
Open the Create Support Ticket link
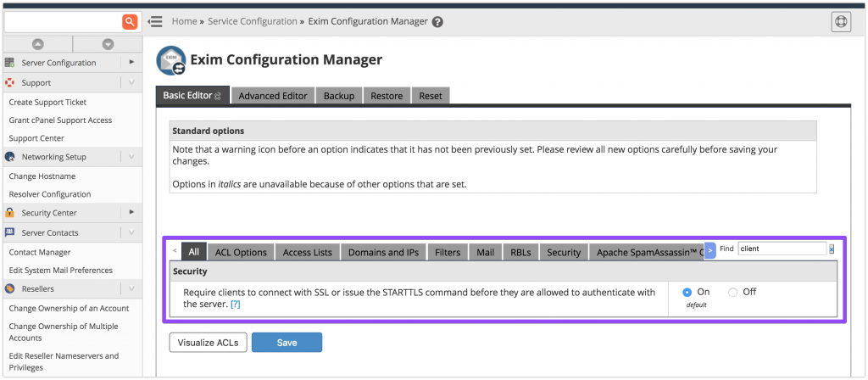[47, 102]
